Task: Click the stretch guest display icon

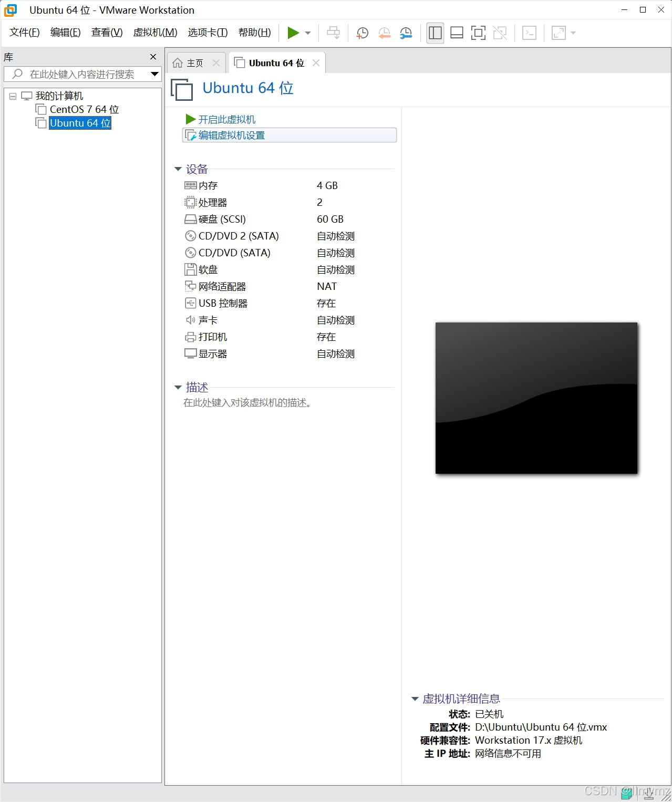Action: tap(559, 33)
